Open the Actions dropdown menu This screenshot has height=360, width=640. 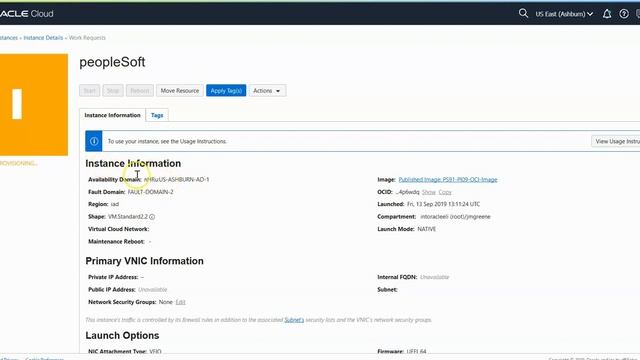coord(267,91)
